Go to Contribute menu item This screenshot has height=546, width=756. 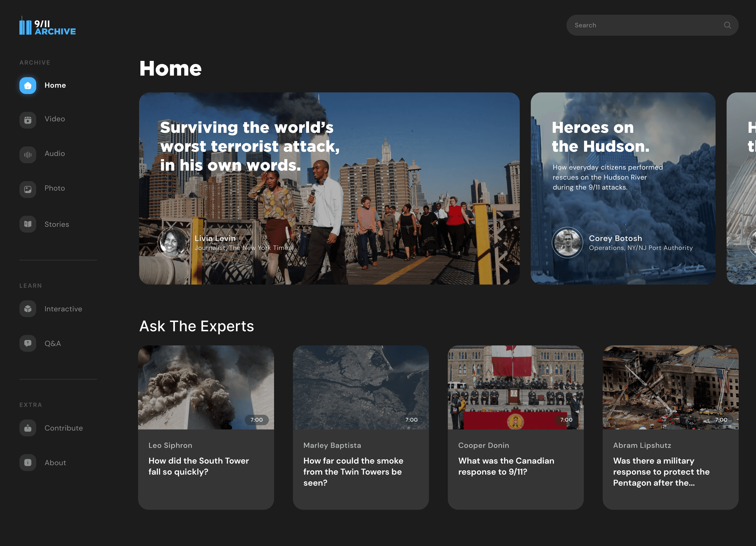click(x=64, y=428)
